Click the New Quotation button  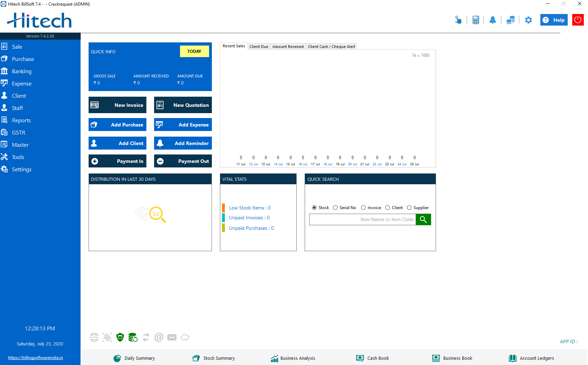pos(183,105)
